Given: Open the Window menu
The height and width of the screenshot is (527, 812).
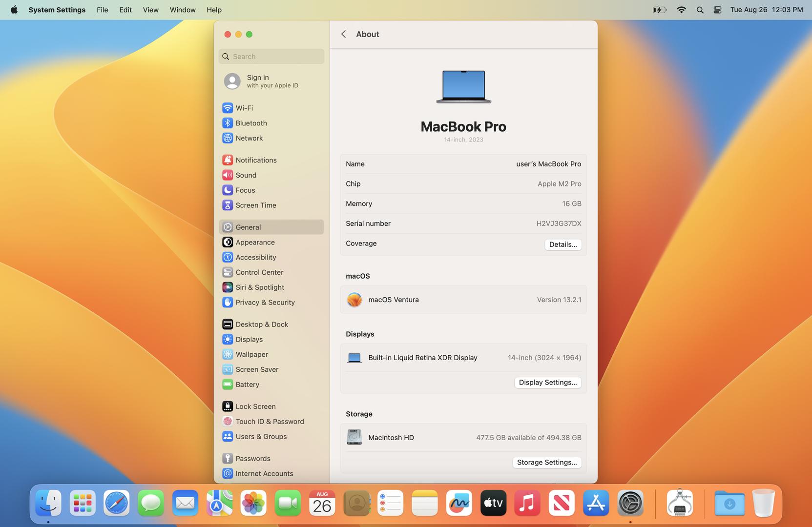Looking at the screenshot, I should coord(183,10).
